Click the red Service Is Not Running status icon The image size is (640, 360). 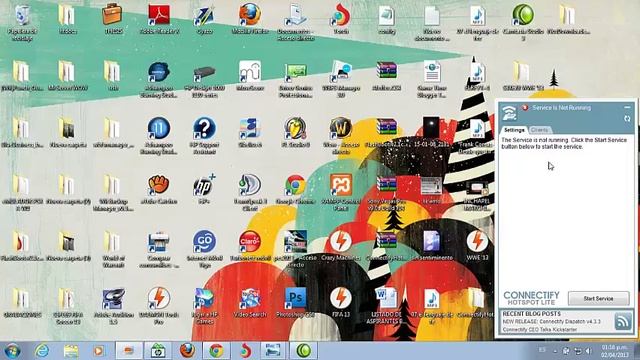pos(525,108)
